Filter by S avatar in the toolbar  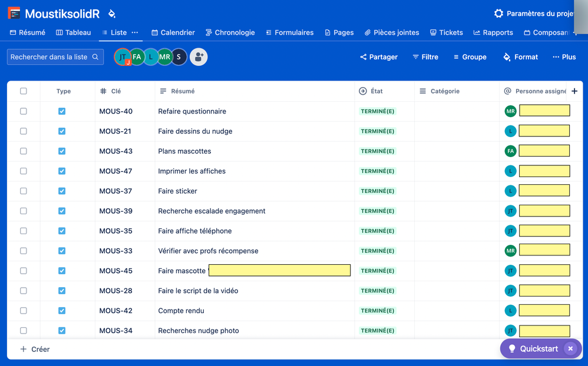click(179, 57)
